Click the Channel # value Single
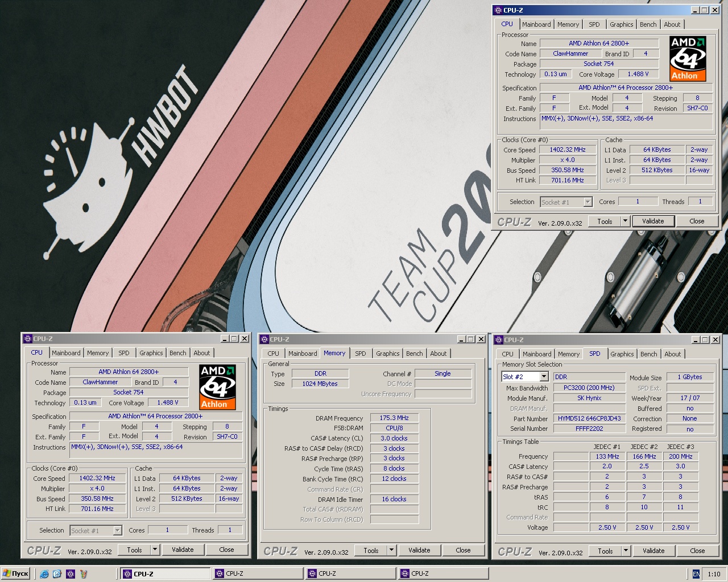 [x=442, y=373]
